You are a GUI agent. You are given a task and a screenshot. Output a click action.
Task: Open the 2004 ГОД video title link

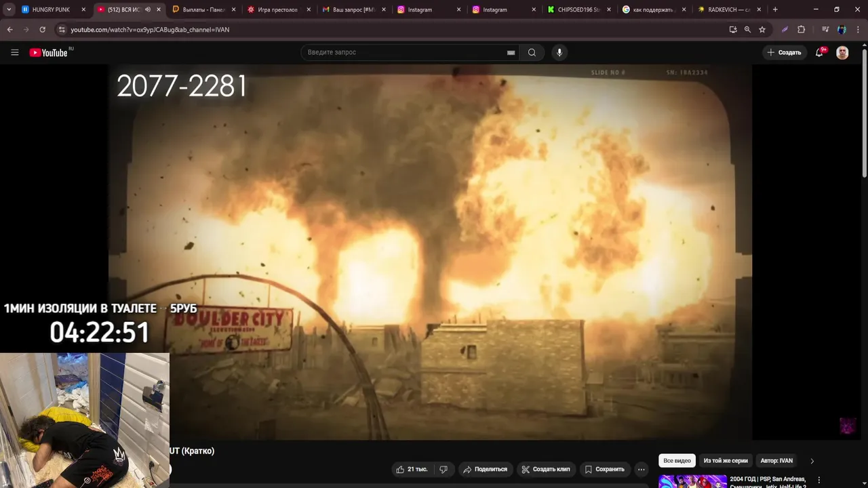click(x=768, y=482)
